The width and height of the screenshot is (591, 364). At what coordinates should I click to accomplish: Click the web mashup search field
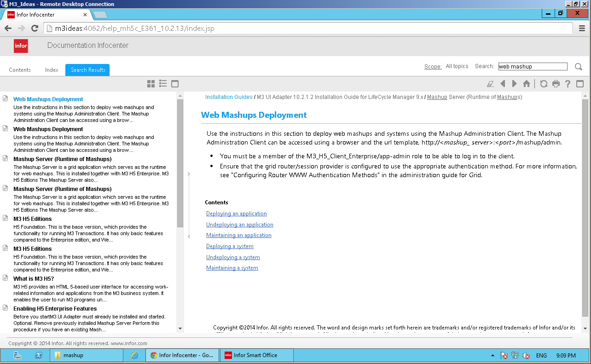click(533, 67)
